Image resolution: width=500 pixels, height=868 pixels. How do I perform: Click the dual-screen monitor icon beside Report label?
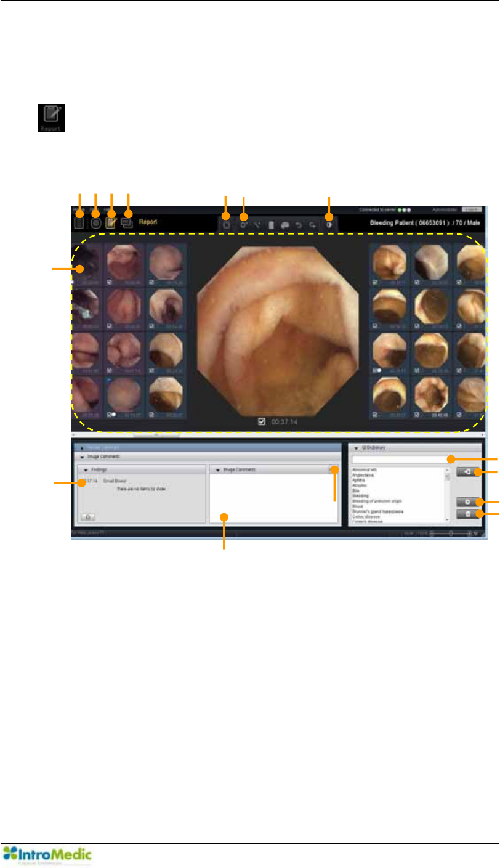[127, 222]
